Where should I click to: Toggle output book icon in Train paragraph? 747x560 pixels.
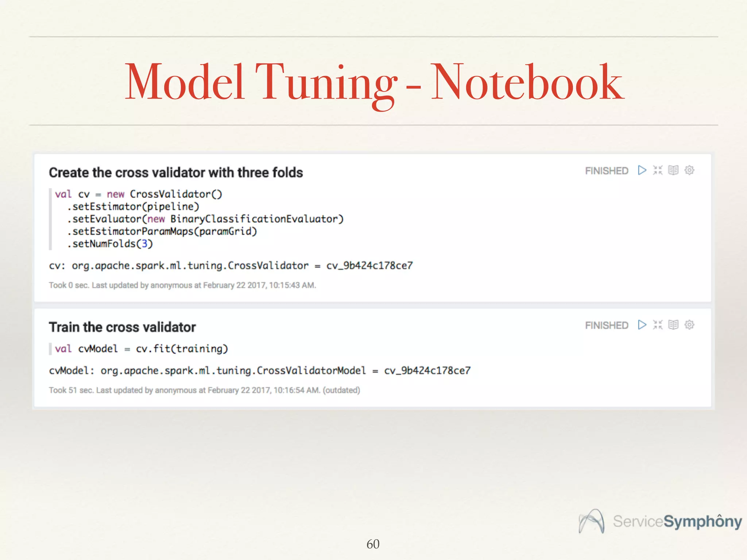tap(673, 325)
